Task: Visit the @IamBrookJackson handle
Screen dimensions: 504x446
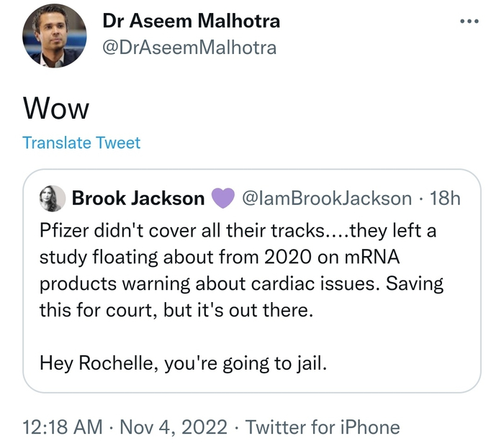Action: click(x=328, y=199)
